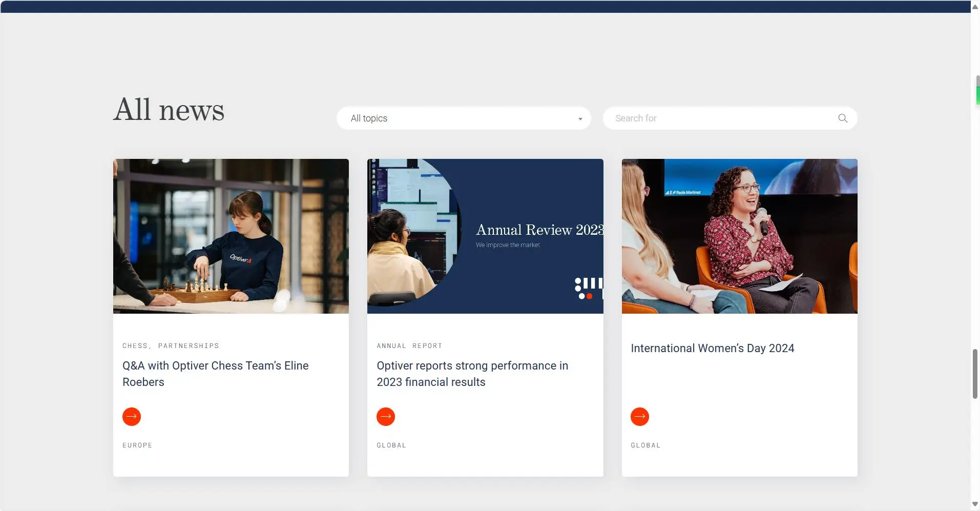This screenshot has width=980, height=511.
Task: Open the chess Q&A article arrow button
Action: (x=132, y=417)
